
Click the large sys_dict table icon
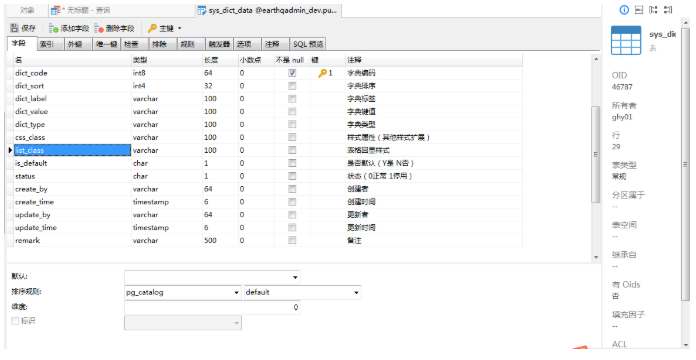point(626,40)
